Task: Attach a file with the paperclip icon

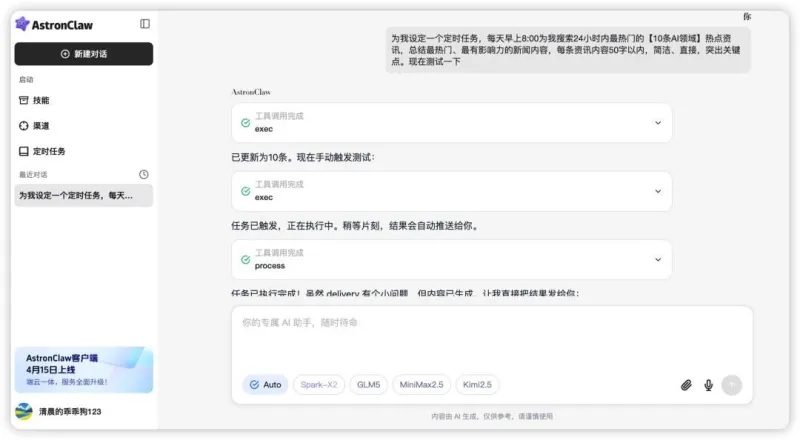Action: pos(686,385)
